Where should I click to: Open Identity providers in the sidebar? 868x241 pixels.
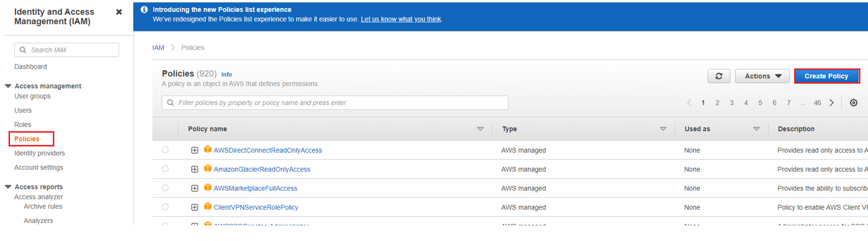pyautogui.click(x=39, y=153)
